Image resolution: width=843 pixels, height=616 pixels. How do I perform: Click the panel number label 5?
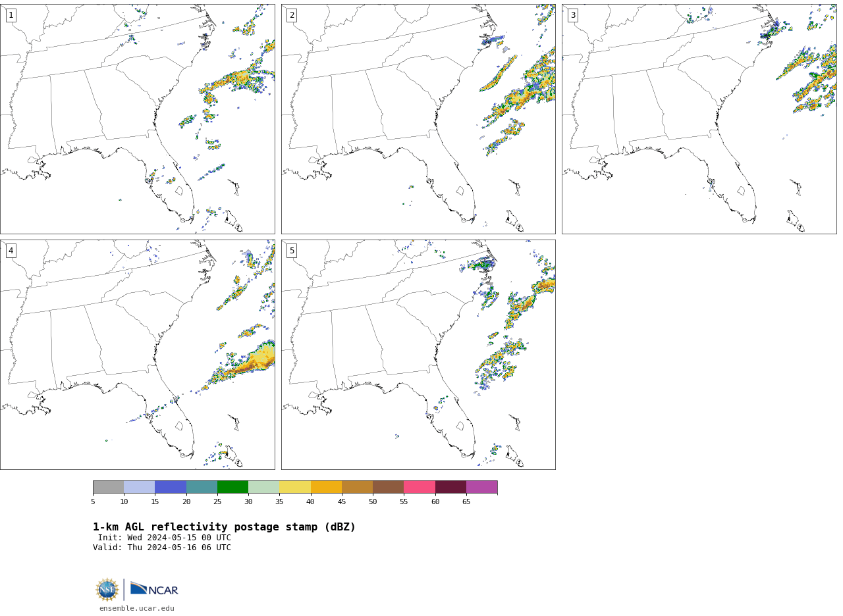292,251
